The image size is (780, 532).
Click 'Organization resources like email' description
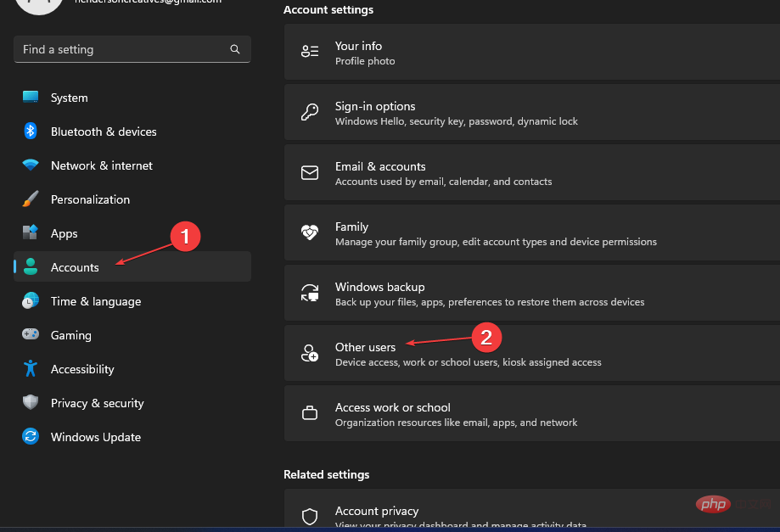pos(456,422)
